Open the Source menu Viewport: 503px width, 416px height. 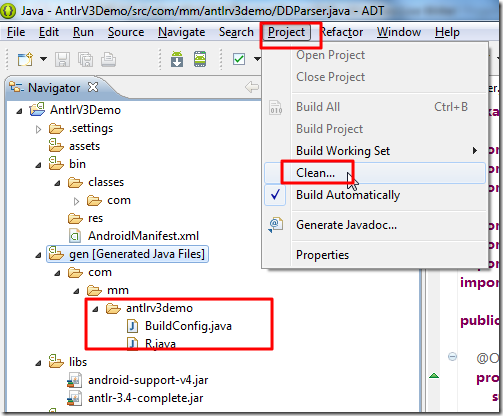[126, 32]
